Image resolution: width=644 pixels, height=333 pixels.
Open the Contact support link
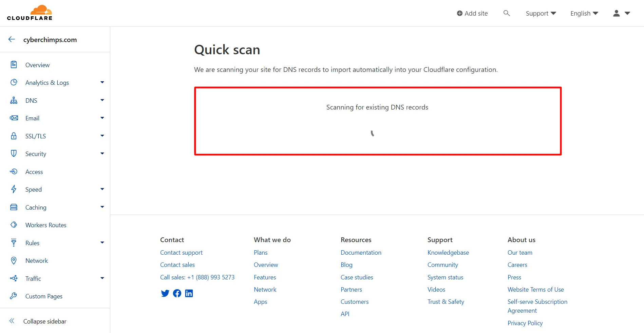point(181,253)
